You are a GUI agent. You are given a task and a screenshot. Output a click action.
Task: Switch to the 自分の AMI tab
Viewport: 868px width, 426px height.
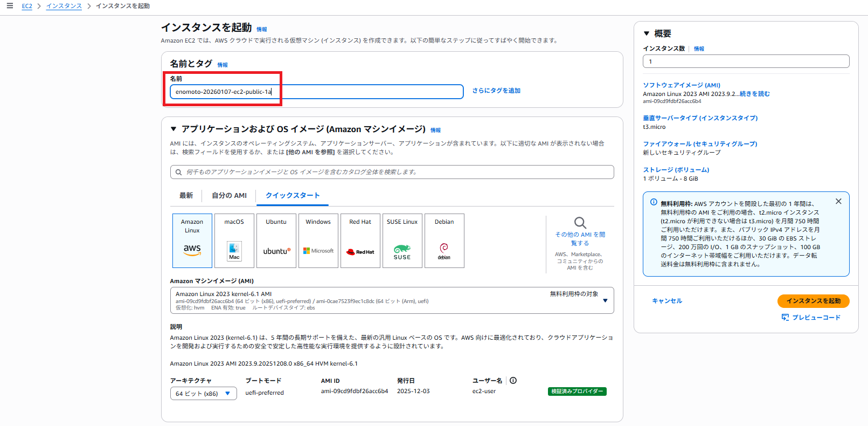[229, 196]
